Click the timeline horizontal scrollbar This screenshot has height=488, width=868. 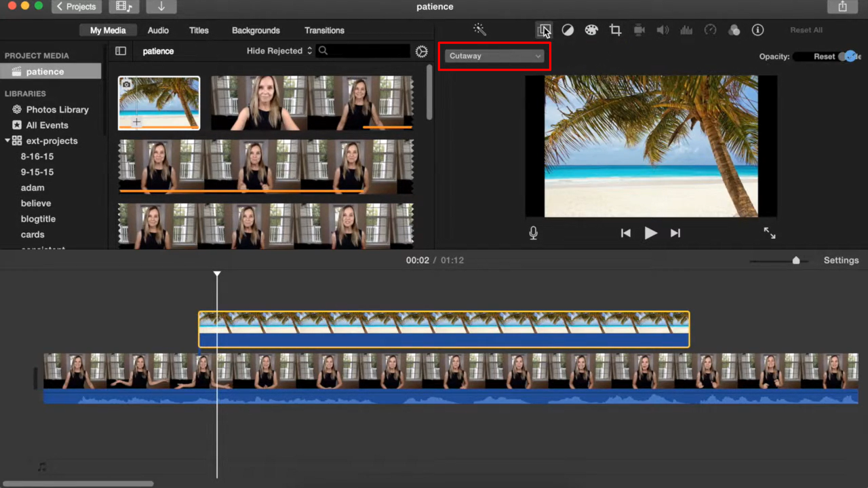(78, 484)
